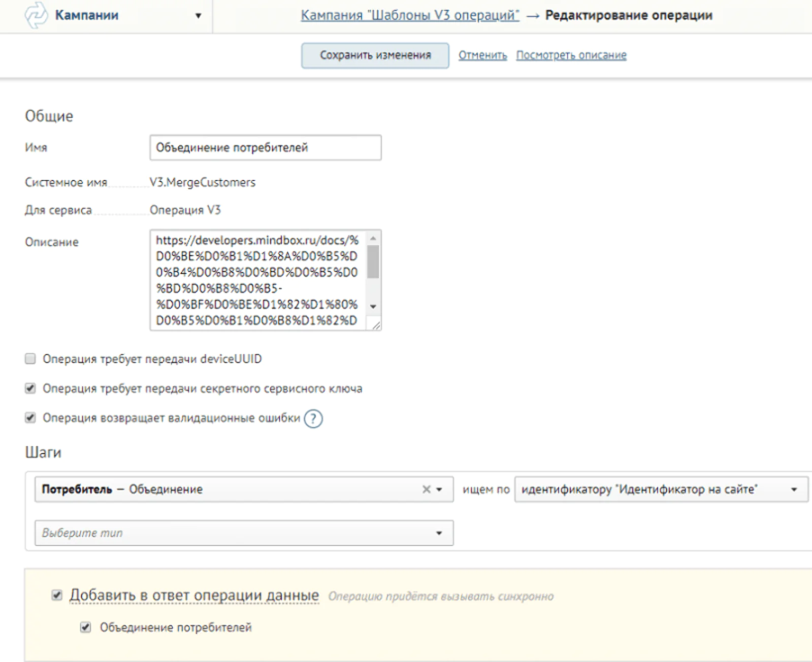Viewport: 812px width, 662px height.
Task: Click the Mindbox logo icon near Кампании
Action: (x=36, y=15)
